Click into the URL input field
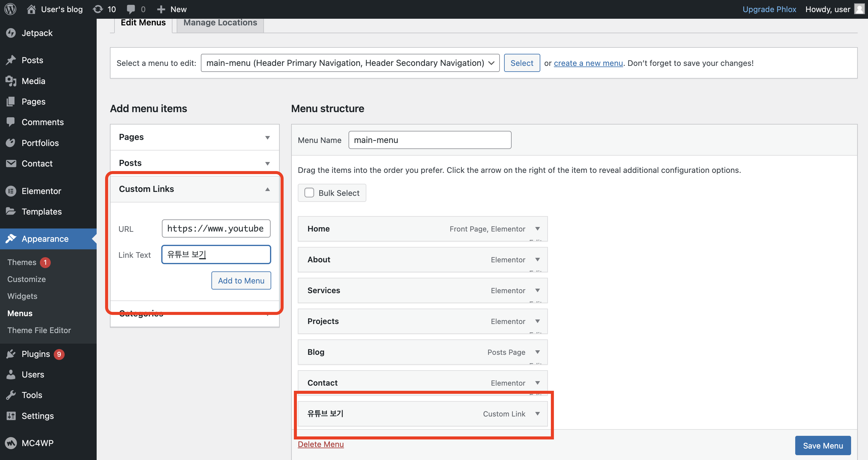868x460 pixels. tap(216, 229)
